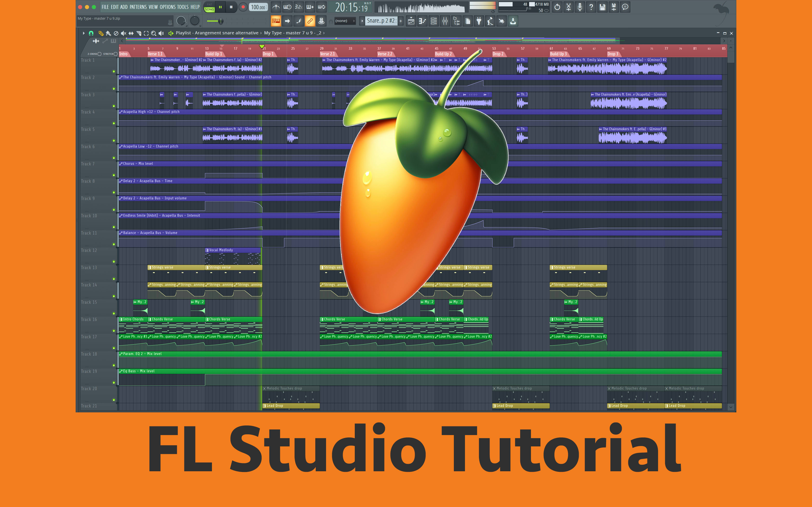Enable the STRETCH checkbox

pos(116,54)
